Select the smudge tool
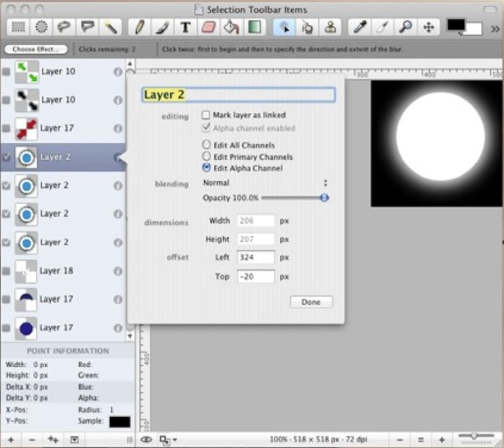Image resolution: width=504 pixels, height=448 pixels. (x=307, y=27)
